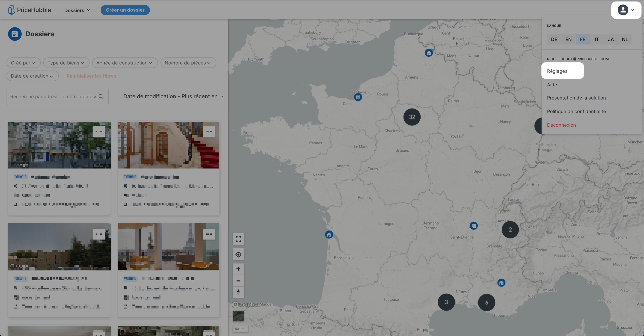
Task: Open options menu on first dossier card
Action: point(99,131)
